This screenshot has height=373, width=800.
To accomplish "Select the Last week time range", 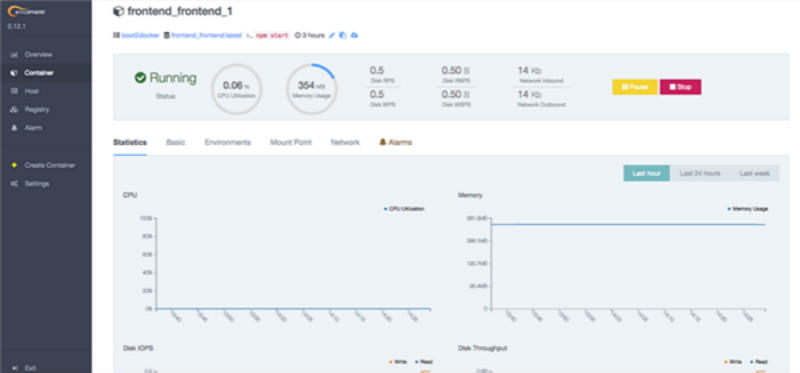I will (755, 173).
